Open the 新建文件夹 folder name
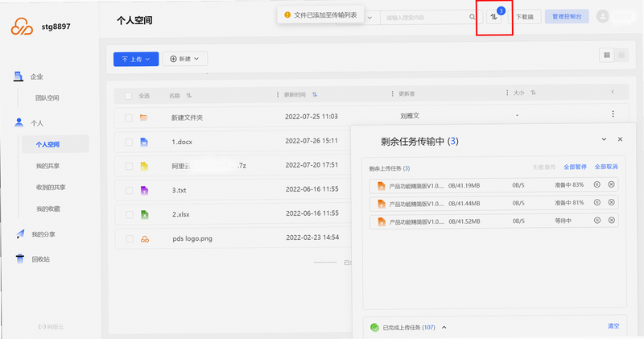Image resolution: width=644 pixels, height=339 pixels. tap(188, 118)
